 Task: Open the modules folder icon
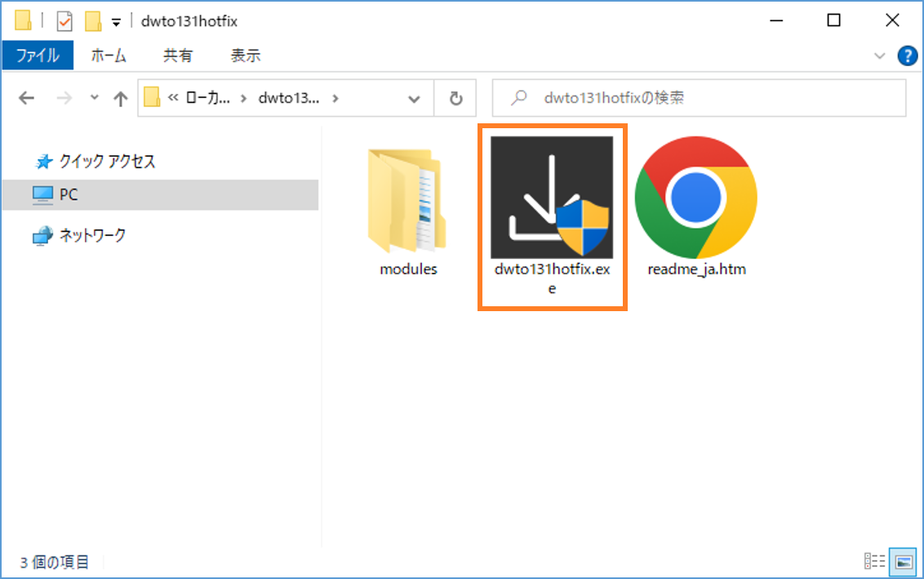[407, 200]
